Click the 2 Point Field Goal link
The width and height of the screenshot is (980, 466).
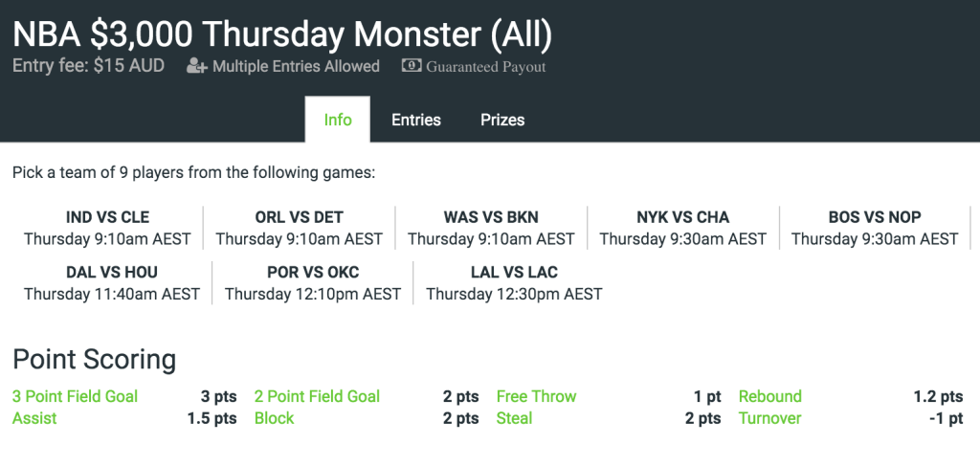tap(317, 397)
